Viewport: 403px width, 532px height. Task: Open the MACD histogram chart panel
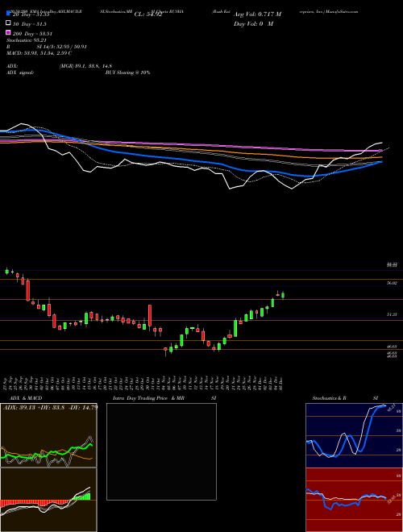click(x=48, y=500)
